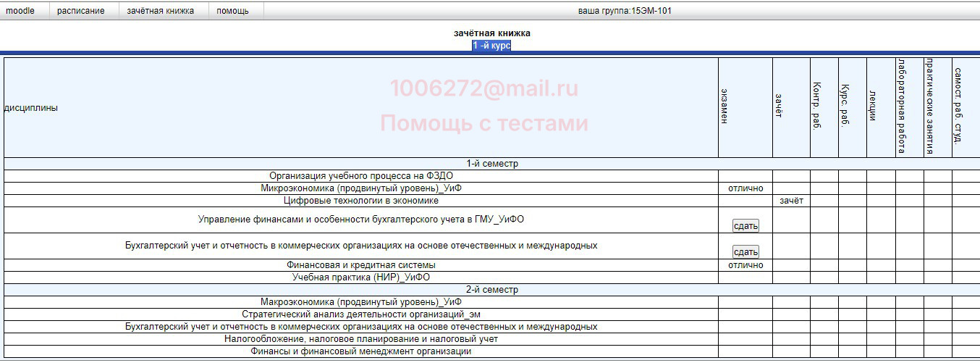Click the лекции column header
The width and height of the screenshot is (980, 363).
(873, 107)
